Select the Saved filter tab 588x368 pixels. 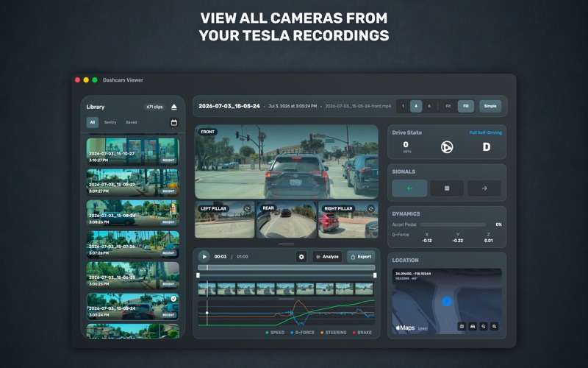point(132,122)
